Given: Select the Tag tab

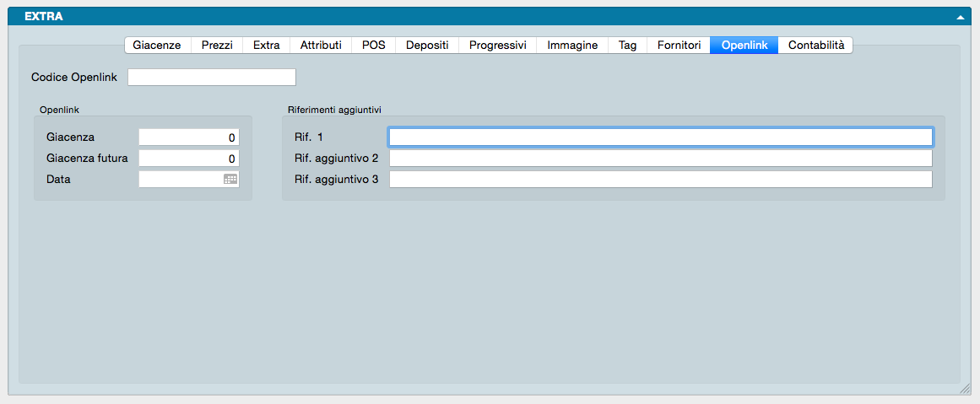Looking at the screenshot, I should (627, 46).
